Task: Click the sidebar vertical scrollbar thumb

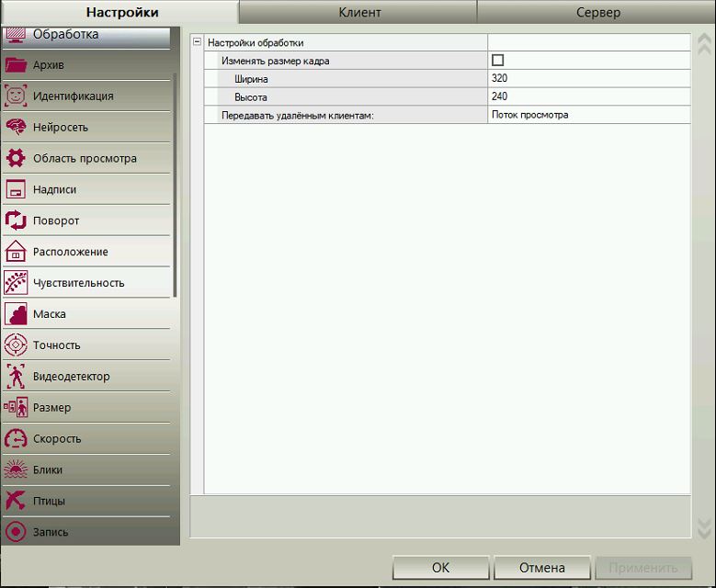Action: (x=175, y=185)
